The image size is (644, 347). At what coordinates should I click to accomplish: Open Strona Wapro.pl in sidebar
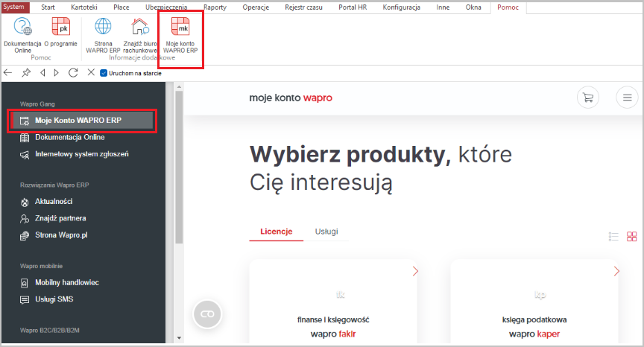tap(61, 235)
